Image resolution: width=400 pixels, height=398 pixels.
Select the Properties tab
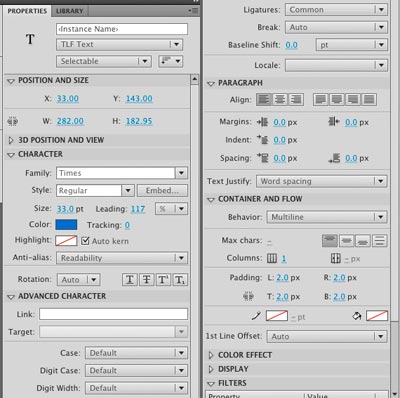pos(27,11)
